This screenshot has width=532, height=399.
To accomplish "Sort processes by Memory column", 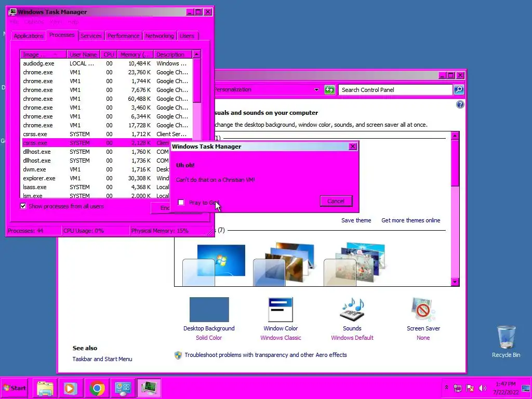I will click(x=135, y=55).
